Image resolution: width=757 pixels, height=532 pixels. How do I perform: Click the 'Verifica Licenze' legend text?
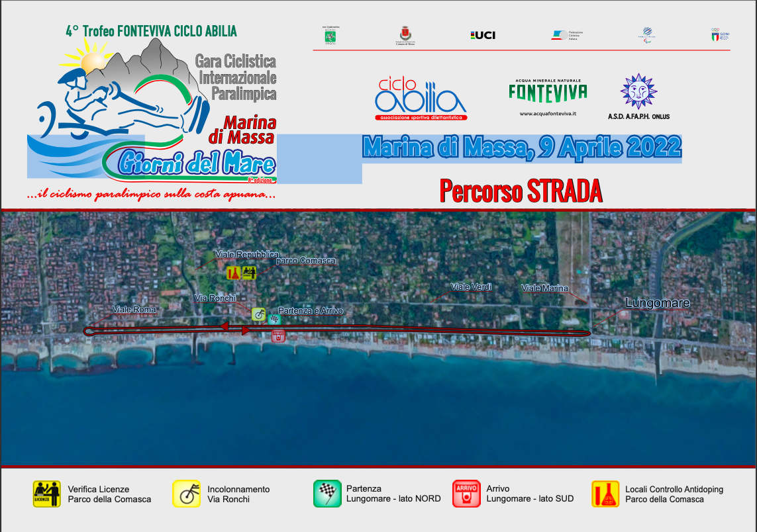click(99, 489)
